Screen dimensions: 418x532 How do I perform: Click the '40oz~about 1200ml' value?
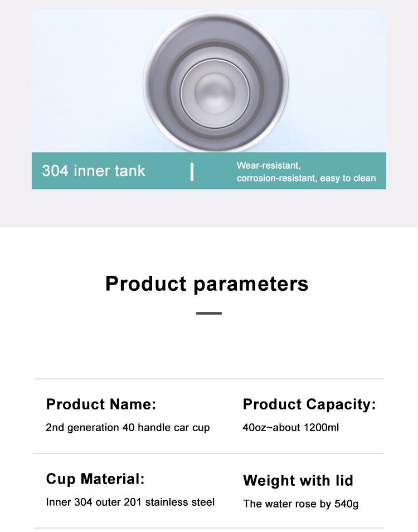291,427
